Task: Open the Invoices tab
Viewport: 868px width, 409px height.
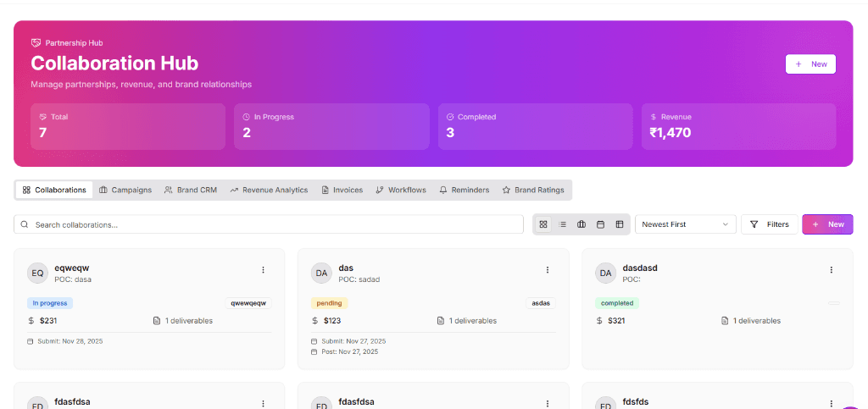Action: pyautogui.click(x=342, y=191)
